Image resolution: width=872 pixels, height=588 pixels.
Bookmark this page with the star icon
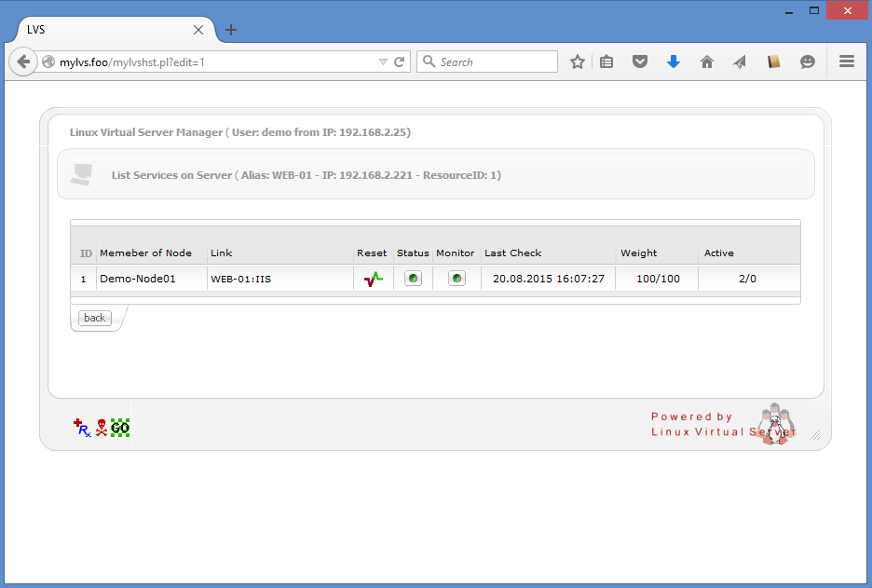[578, 62]
